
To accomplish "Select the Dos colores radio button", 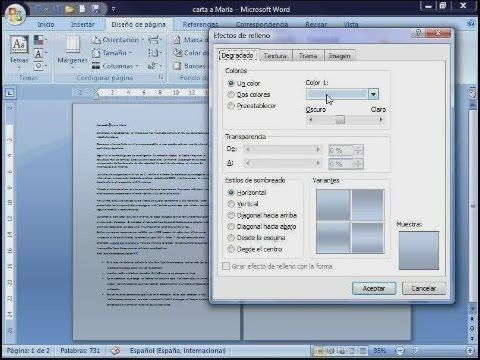I will 231,95.
